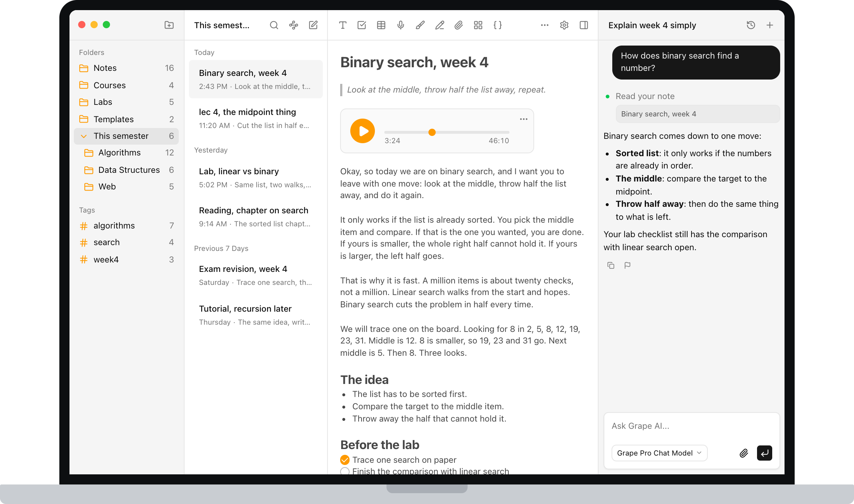Compose a new note
Image resolution: width=854 pixels, height=504 pixels.
coord(313,25)
